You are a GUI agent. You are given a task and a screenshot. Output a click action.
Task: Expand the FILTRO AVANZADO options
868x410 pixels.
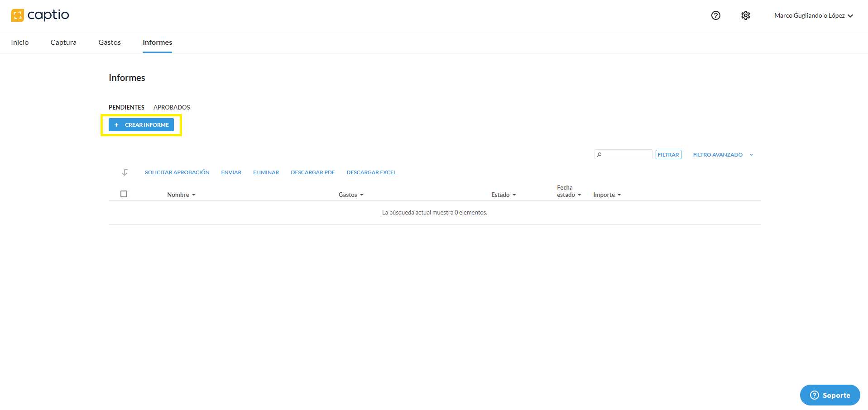723,155
